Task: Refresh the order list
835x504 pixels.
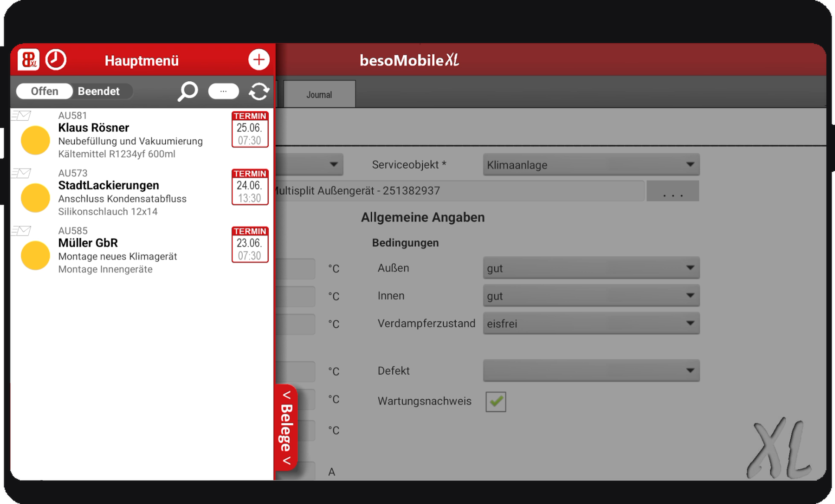Action: coord(259,91)
